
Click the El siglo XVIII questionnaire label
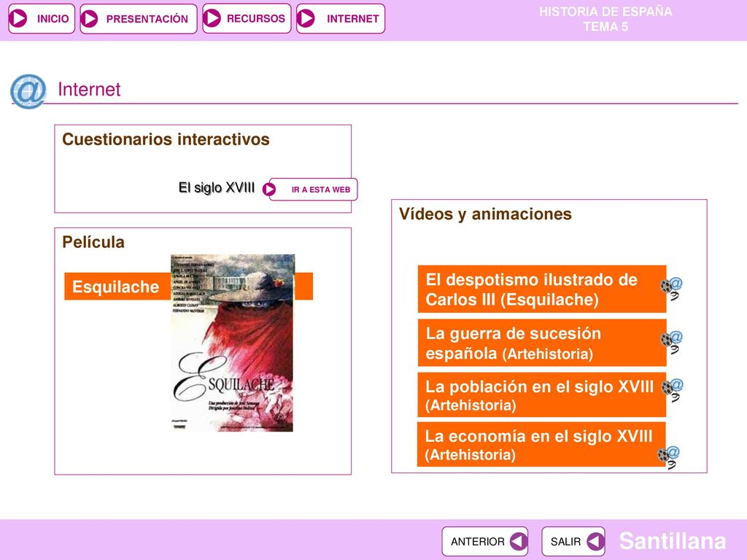point(216,187)
